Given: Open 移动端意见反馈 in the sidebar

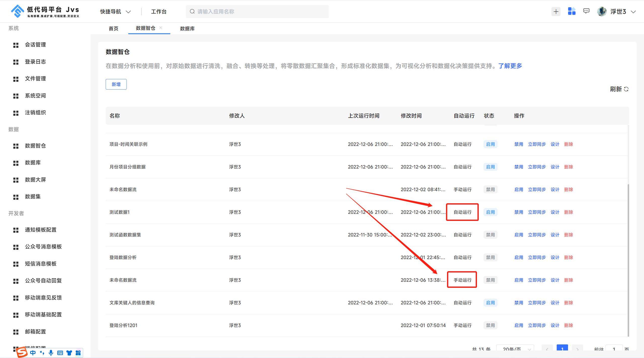Looking at the screenshot, I should [43, 298].
